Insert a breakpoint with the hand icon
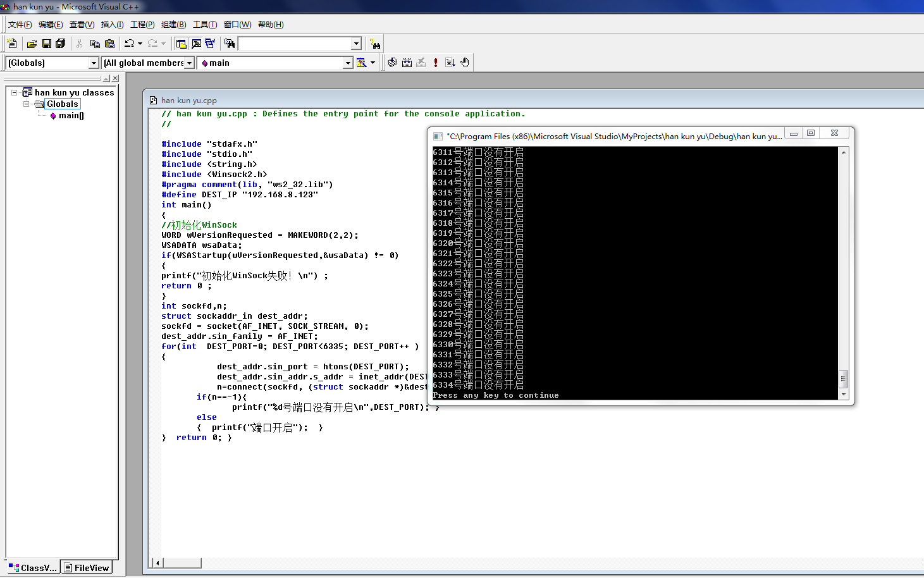This screenshot has width=924, height=578. pyautogui.click(x=465, y=63)
